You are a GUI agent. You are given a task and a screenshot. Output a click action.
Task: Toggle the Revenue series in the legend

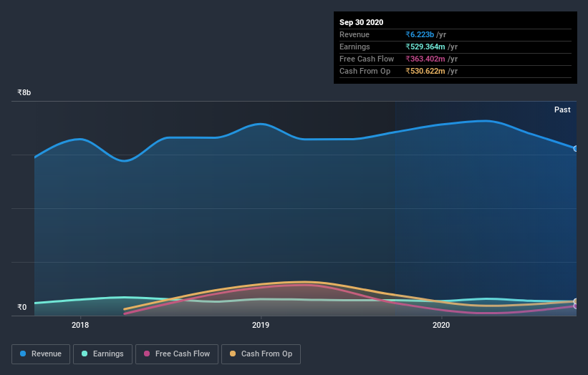[x=41, y=354]
